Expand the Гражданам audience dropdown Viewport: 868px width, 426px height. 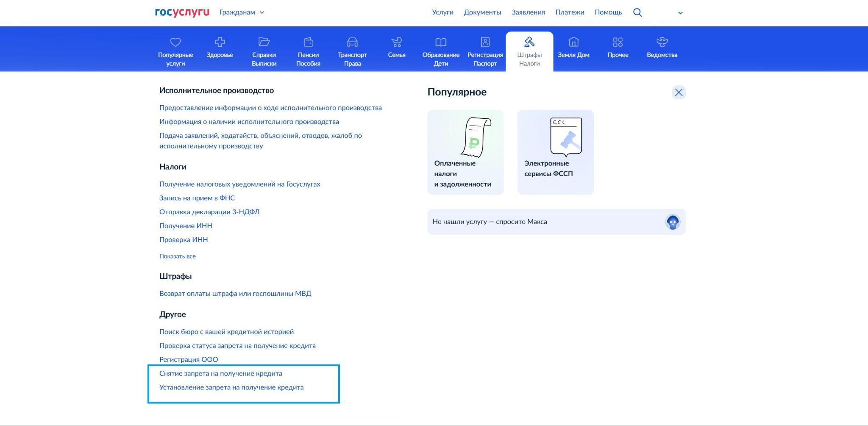point(242,12)
